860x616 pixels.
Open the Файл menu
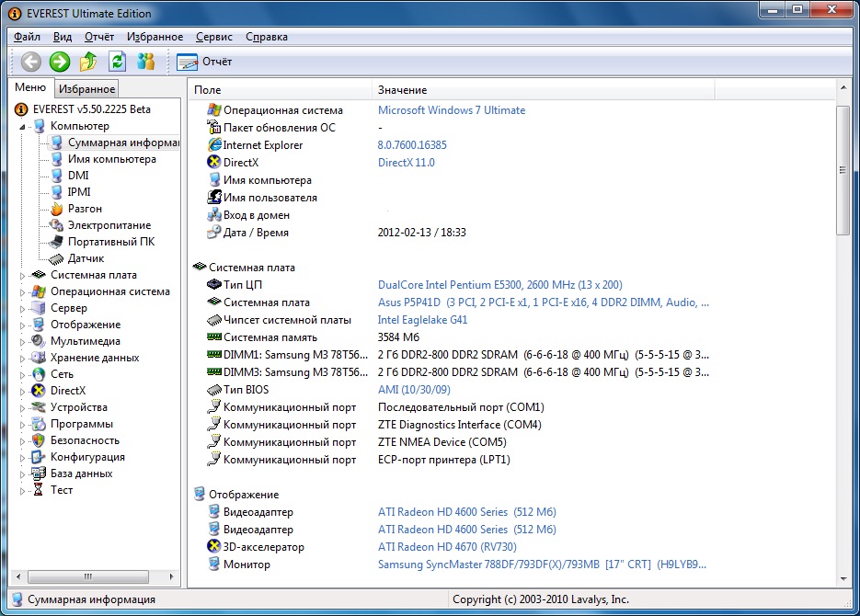pyautogui.click(x=27, y=37)
